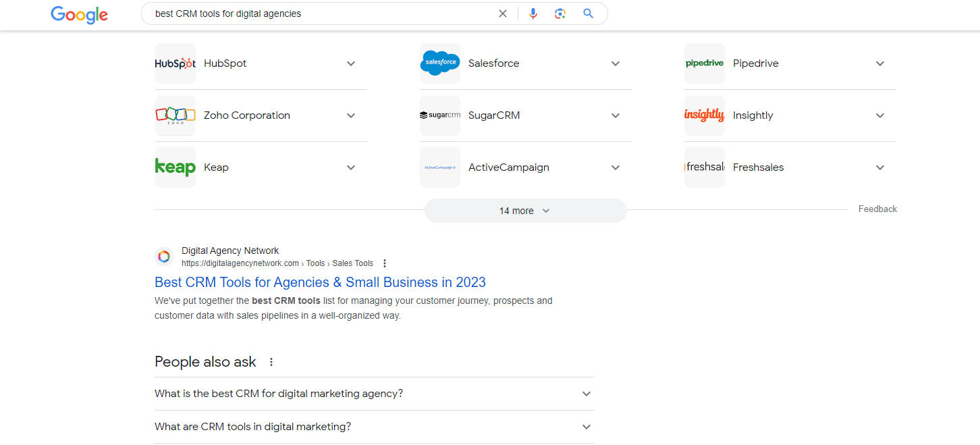
Task: Expand the SugarCRM chevron
Action: click(615, 115)
